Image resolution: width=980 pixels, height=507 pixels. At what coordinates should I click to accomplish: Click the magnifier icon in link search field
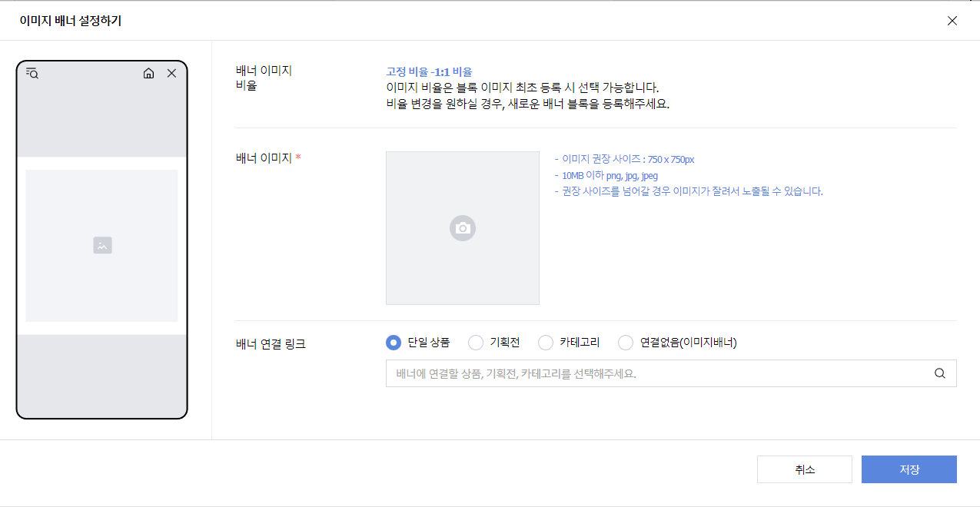[x=939, y=373]
